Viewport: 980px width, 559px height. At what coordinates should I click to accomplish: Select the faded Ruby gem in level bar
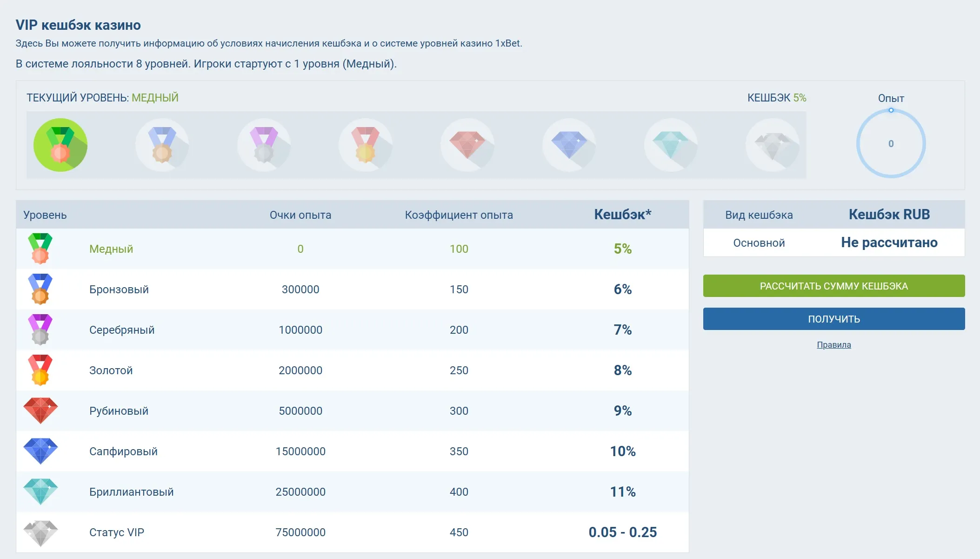tap(467, 145)
